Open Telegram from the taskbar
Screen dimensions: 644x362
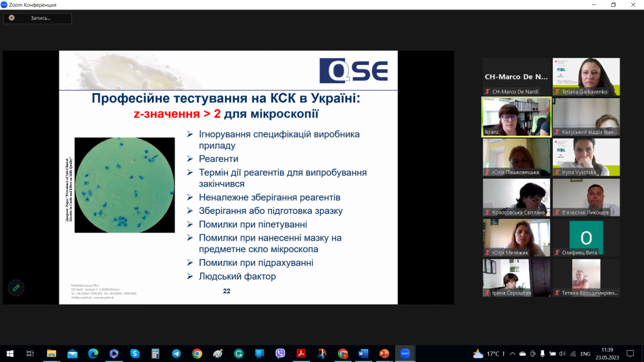[176, 353]
